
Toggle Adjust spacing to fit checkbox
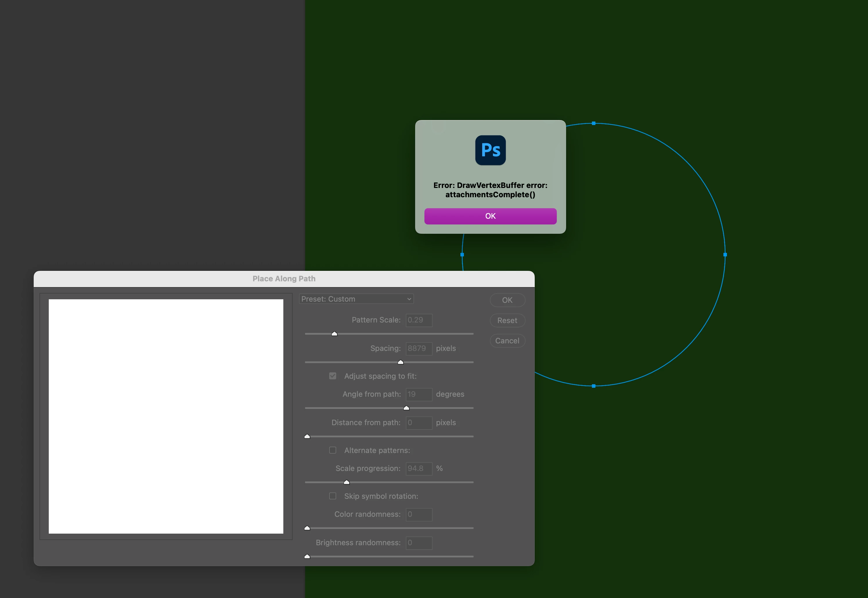333,376
